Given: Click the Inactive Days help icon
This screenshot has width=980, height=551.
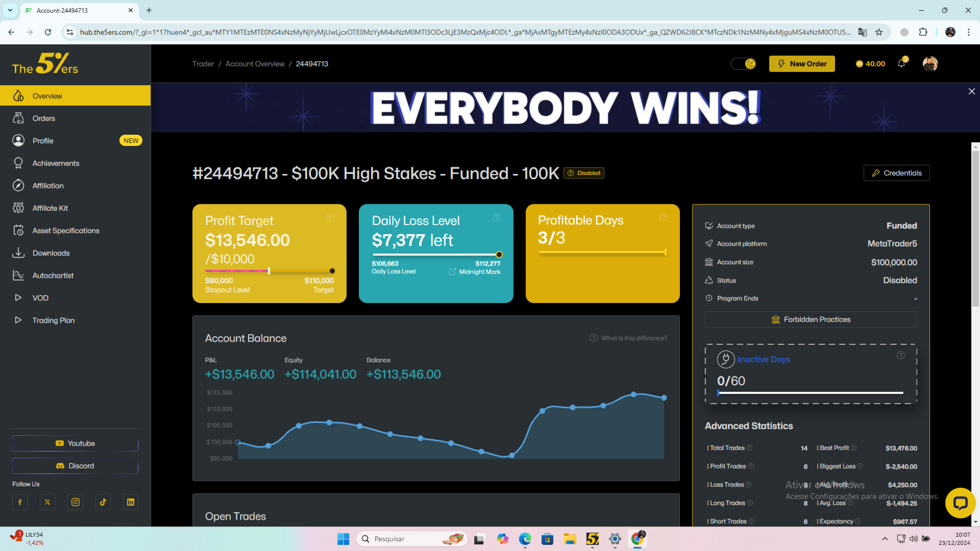Looking at the screenshot, I should coord(901,355).
